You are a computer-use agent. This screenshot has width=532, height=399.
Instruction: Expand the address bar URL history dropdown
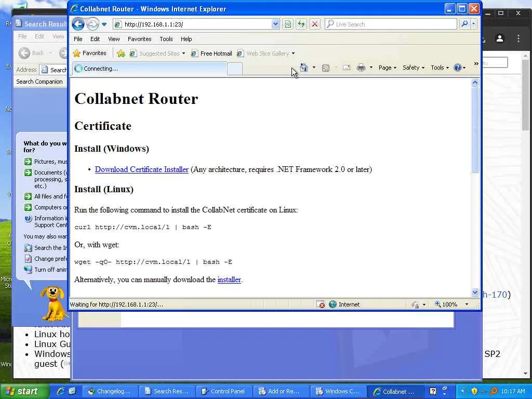pyautogui.click(x=275, y=24)
